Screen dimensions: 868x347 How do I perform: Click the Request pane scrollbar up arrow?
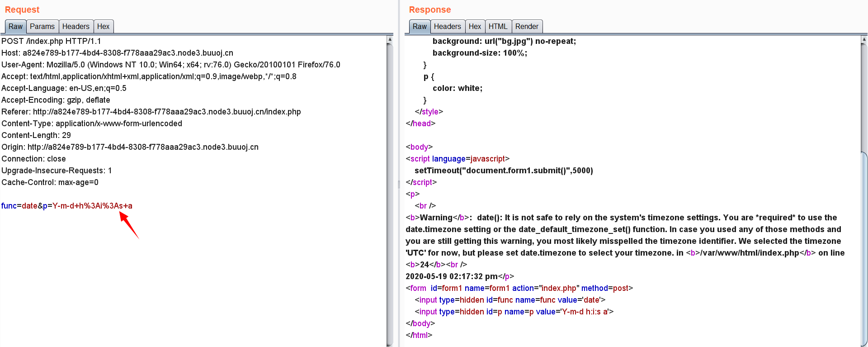(x=390, y=39)
